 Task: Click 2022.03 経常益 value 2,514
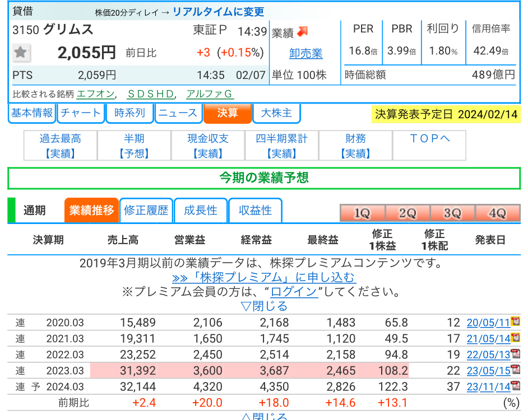(274, 354)
